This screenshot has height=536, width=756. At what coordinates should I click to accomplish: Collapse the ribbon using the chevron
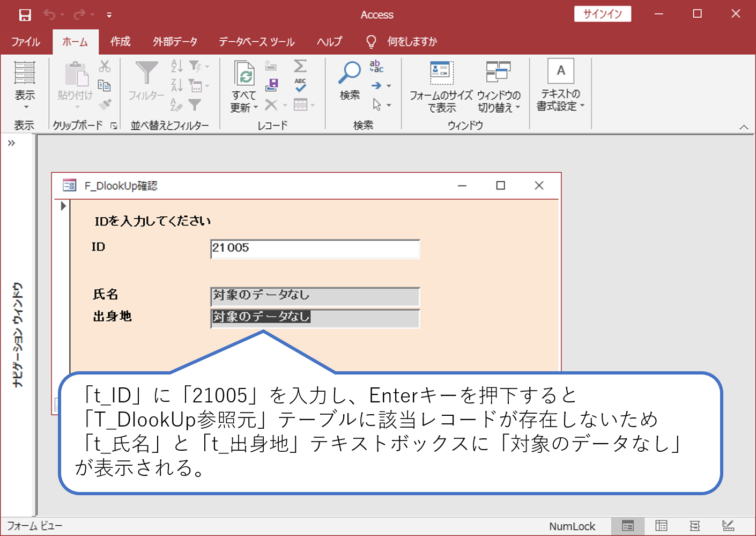pyautogui.click(x=744, y=127)
